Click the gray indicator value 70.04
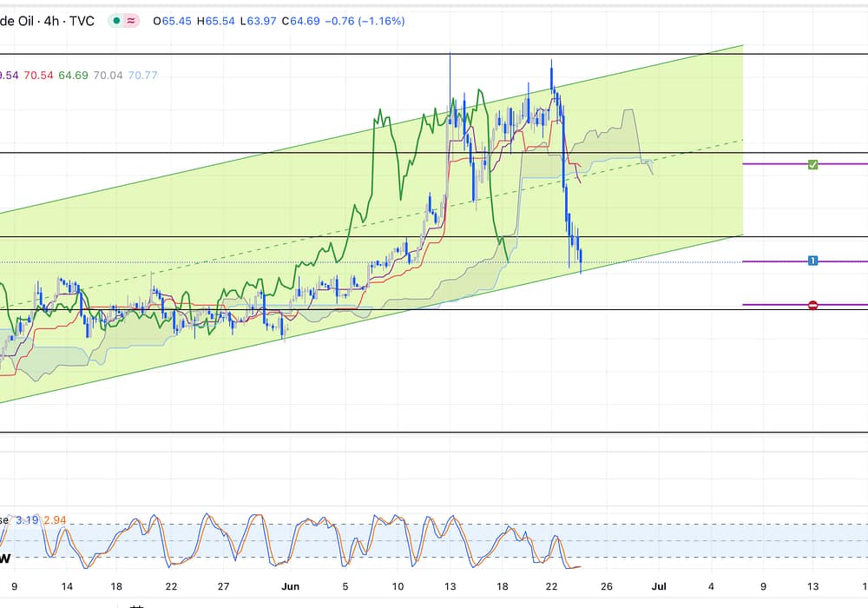Viewport: 868px width, 608px height. coord(108,76)
